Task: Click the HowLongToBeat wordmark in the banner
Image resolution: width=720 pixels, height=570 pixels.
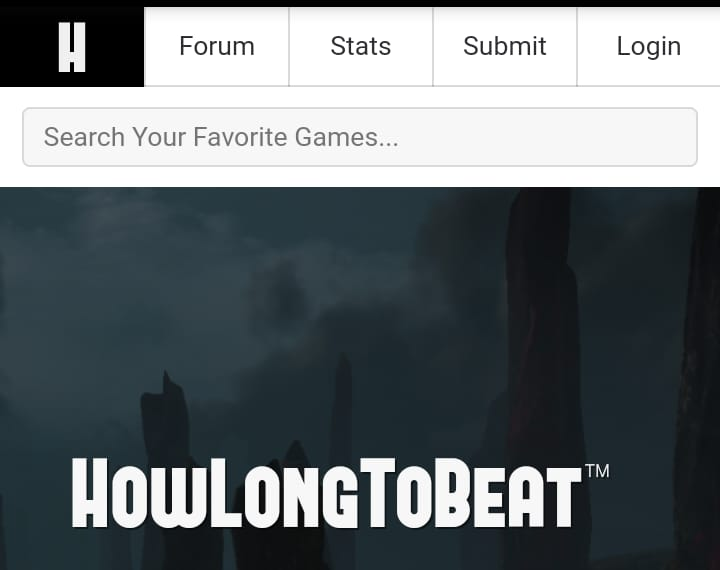Action: click(327, 493)
